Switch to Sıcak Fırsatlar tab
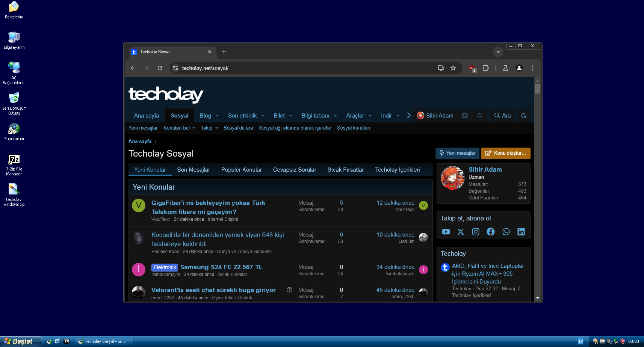 coord(346,170)
